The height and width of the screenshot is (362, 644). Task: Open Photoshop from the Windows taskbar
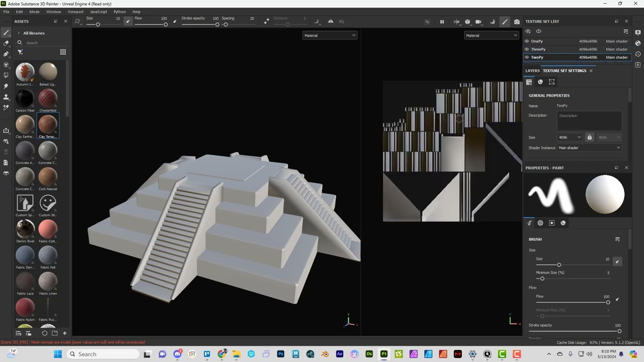[x=281, y=354]
